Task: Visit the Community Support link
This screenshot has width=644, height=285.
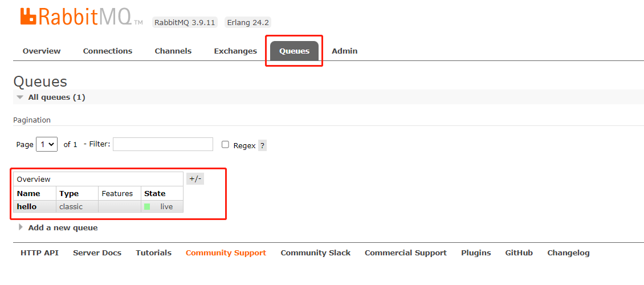Action: [x=226, y=253]
